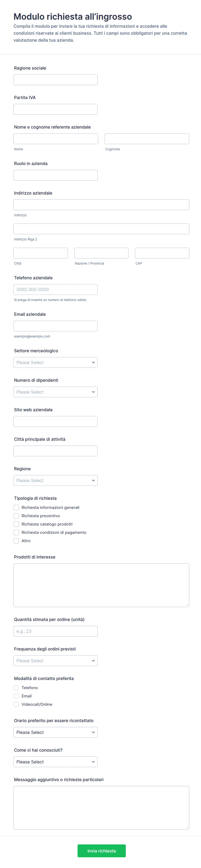Screen dimensions: 201x868
Task: Click the Cognome field
Action: [x=147, y=139]
